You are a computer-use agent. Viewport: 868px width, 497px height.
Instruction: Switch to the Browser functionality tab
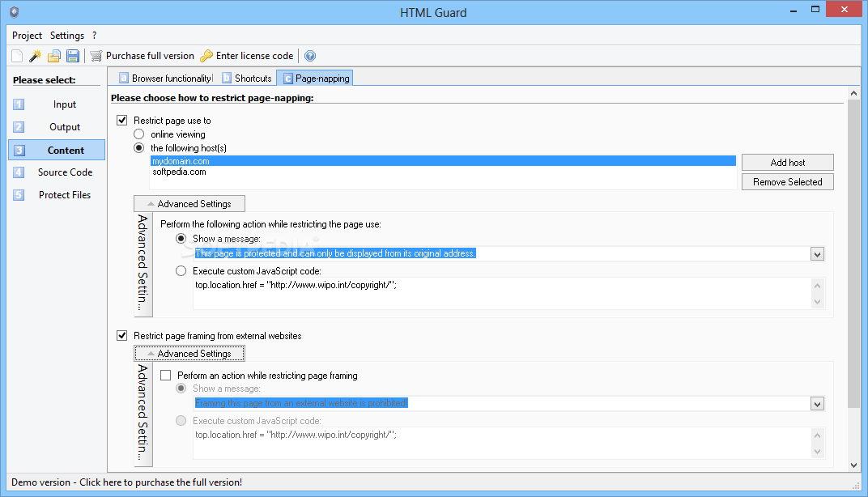click(x=165, y=78)
